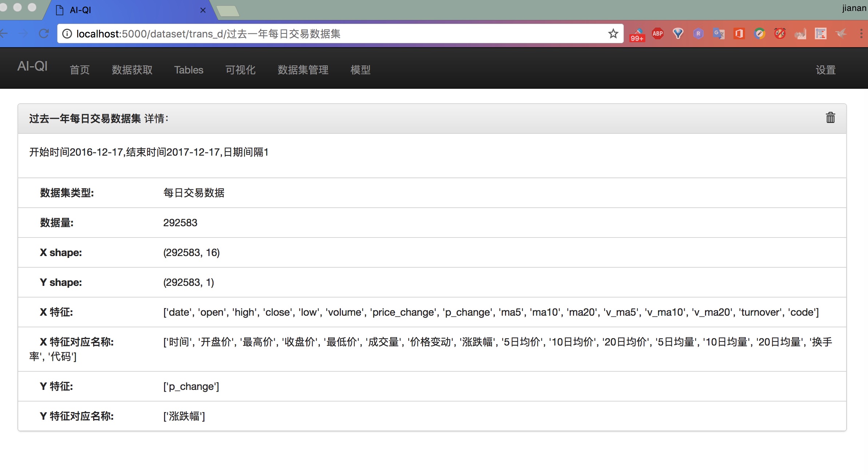The height and width of the screenshot is (475, 868).
Task: Open the Google Translate extension
Action: tap(718, 34)
